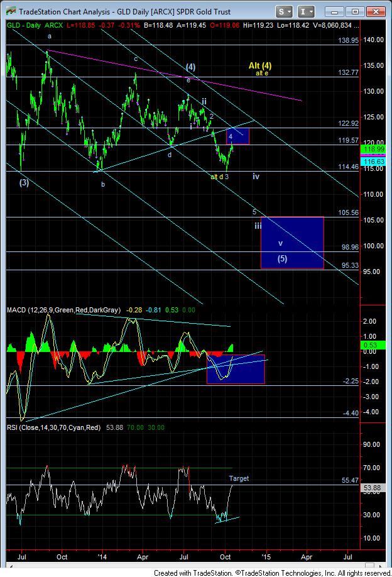Click the bid value 'B=118.48'

pyautogui.click(x=158, y=25)
